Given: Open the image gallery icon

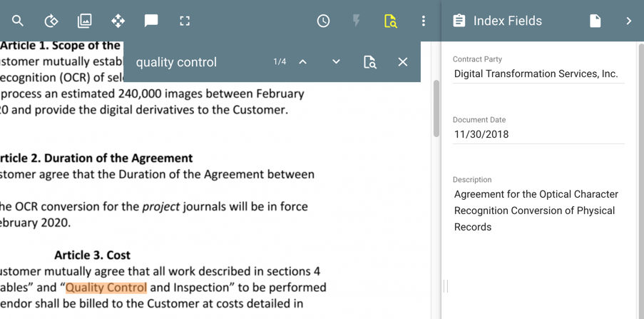Looking at the screenshot, I should click(x=84, y=21).
